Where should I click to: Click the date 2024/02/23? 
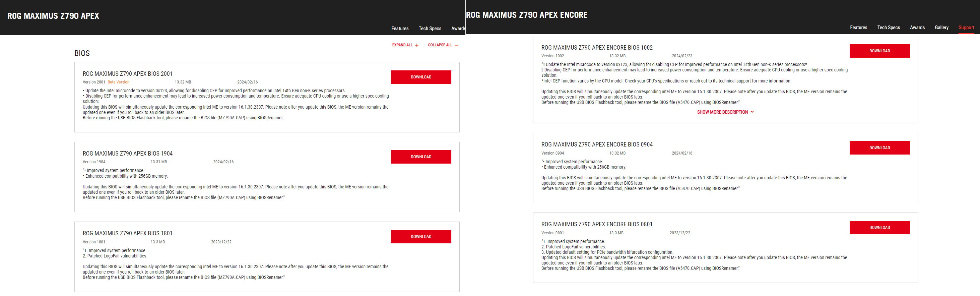pyautogui.click(x=682, y=56)
